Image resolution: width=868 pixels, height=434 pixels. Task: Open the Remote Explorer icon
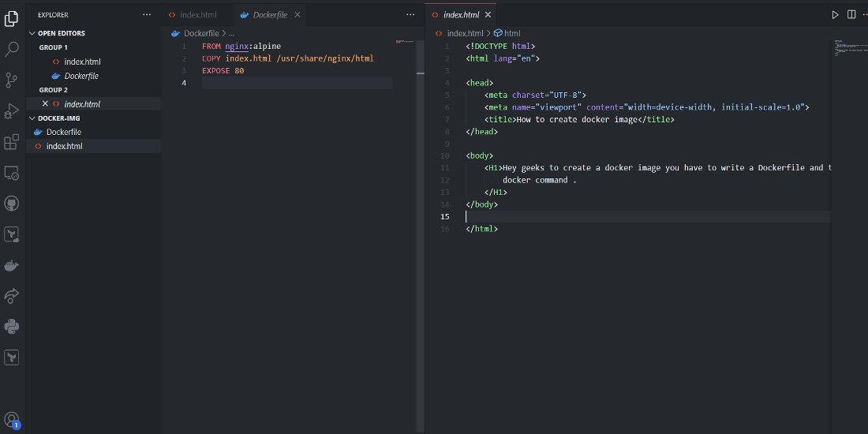pos(11,173)
